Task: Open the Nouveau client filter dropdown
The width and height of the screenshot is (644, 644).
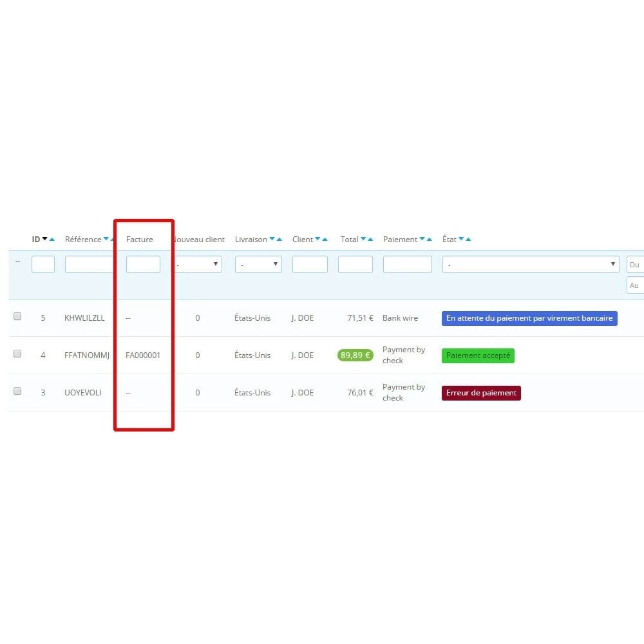Action: pos(198,265)
